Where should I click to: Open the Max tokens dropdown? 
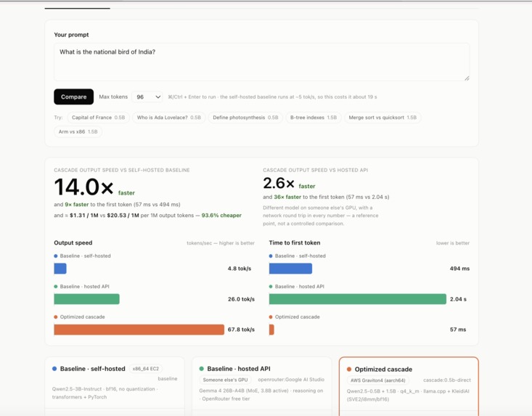click(x=147, y=97)
